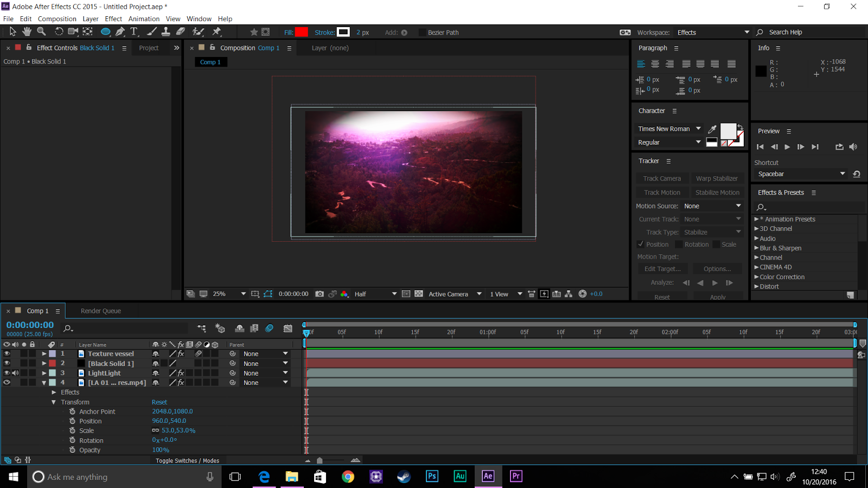Click Track Motion in the Tracker panel

point(661,192)
